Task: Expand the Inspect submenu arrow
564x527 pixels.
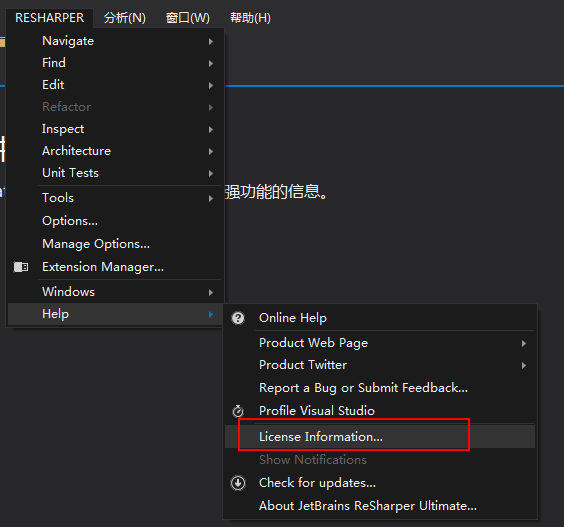Action: pos(211,130)
